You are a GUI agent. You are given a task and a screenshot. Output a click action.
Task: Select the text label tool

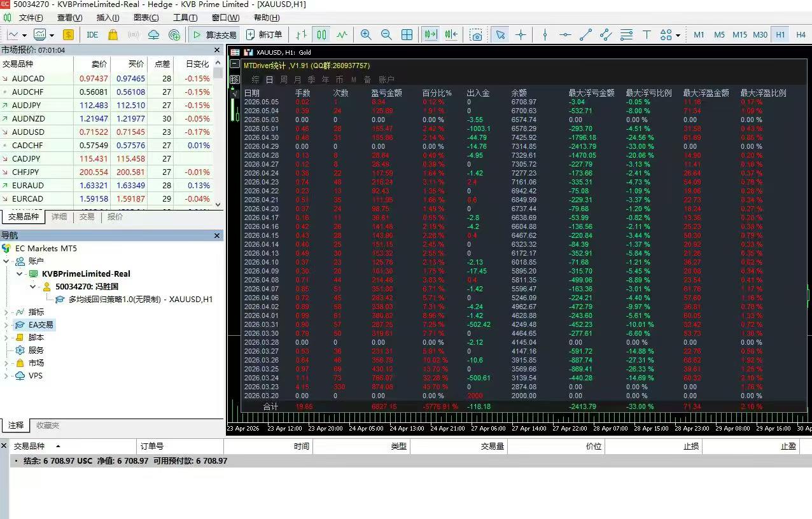647,35
